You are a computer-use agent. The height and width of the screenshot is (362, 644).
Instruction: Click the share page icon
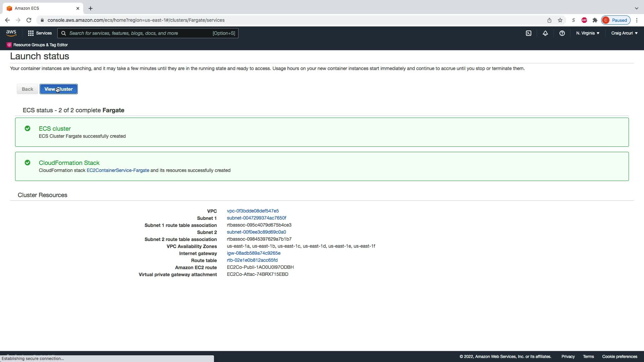(x=549, y=20)
